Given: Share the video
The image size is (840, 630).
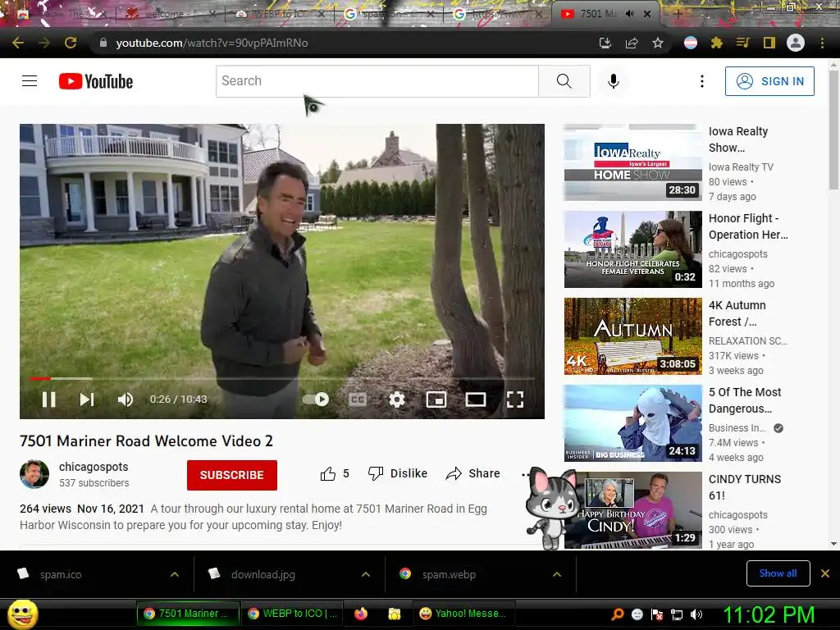Looking at the screenshot, I should point(473,473).
